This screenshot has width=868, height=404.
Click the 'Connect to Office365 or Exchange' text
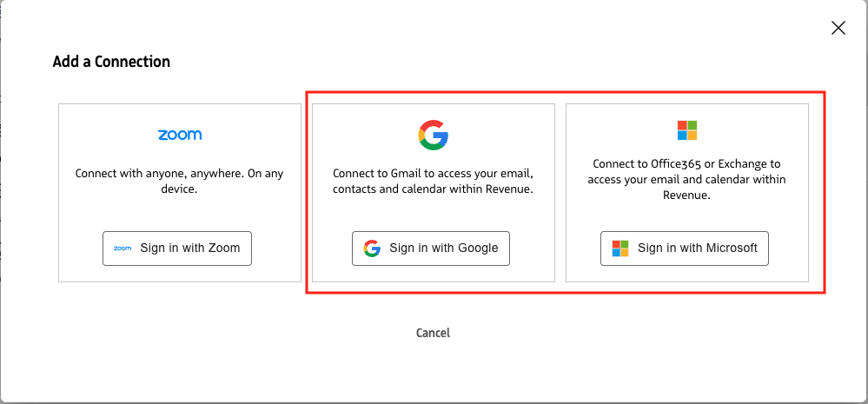687,180
